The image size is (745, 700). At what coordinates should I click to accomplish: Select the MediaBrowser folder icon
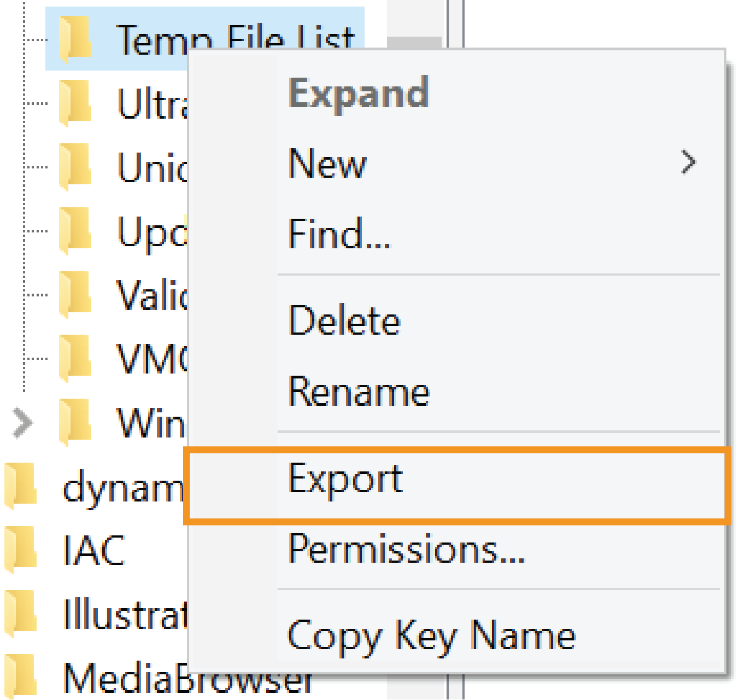pos(19,675)
